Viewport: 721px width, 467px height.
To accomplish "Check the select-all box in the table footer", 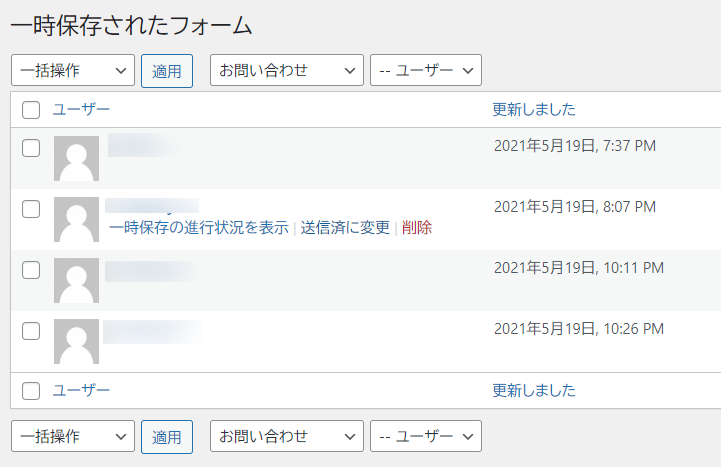I will point(31,391).
